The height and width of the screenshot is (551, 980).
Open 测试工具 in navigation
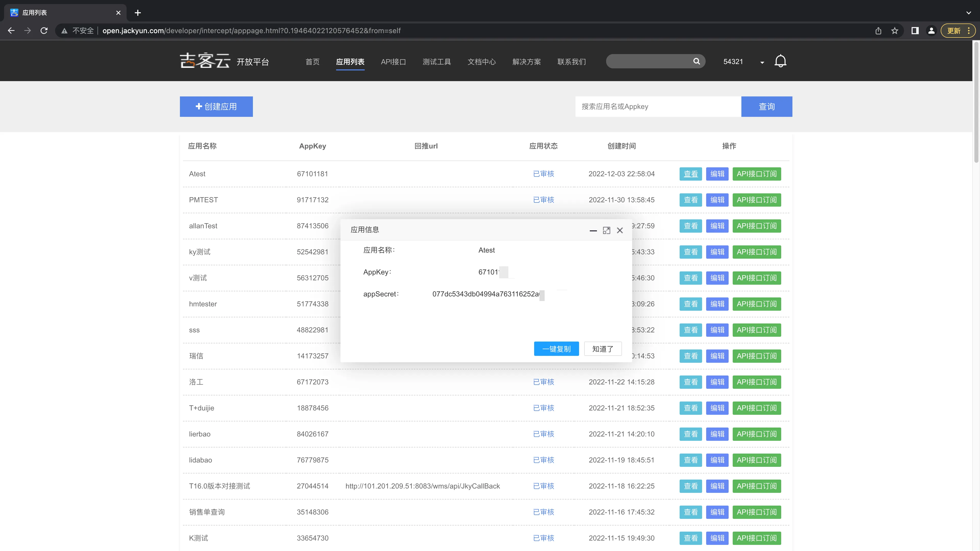(x=436, y=61)
